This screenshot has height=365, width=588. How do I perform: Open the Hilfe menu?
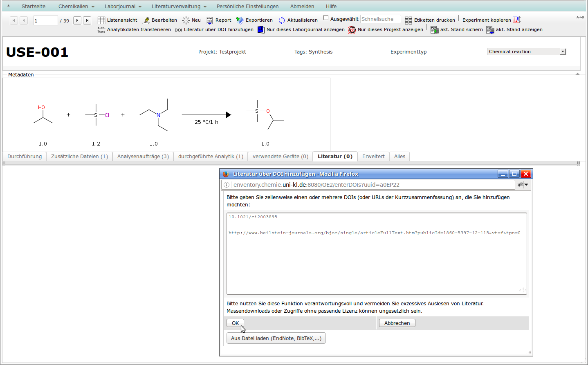(331, 7)
